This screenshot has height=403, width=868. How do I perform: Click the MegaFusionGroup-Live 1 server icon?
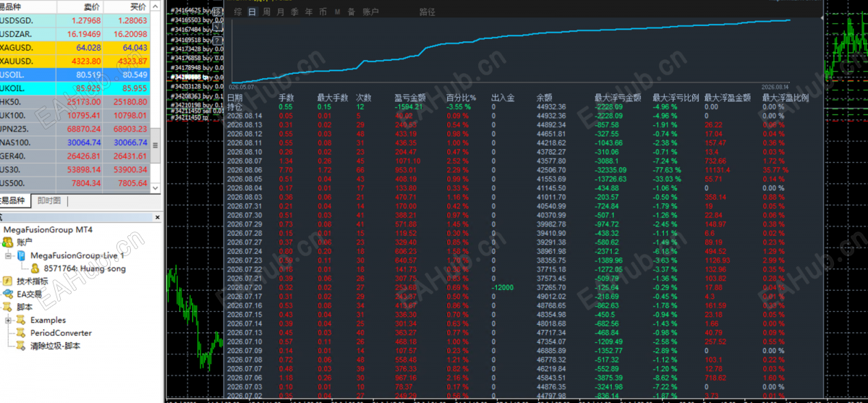coord(22,255)
